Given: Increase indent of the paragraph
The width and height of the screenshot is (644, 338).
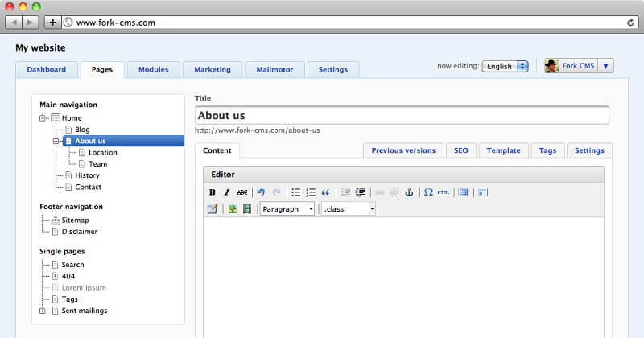Looking at the screenshot, I should click(x=360, y=192).
